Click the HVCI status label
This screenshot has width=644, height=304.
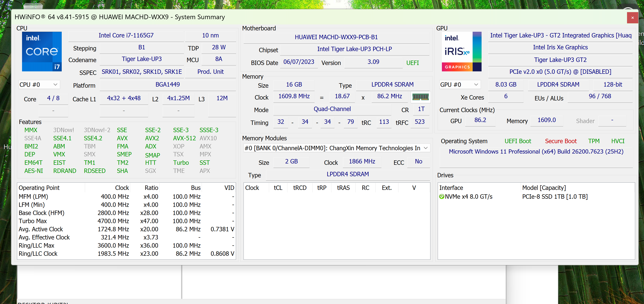point(618,141)
